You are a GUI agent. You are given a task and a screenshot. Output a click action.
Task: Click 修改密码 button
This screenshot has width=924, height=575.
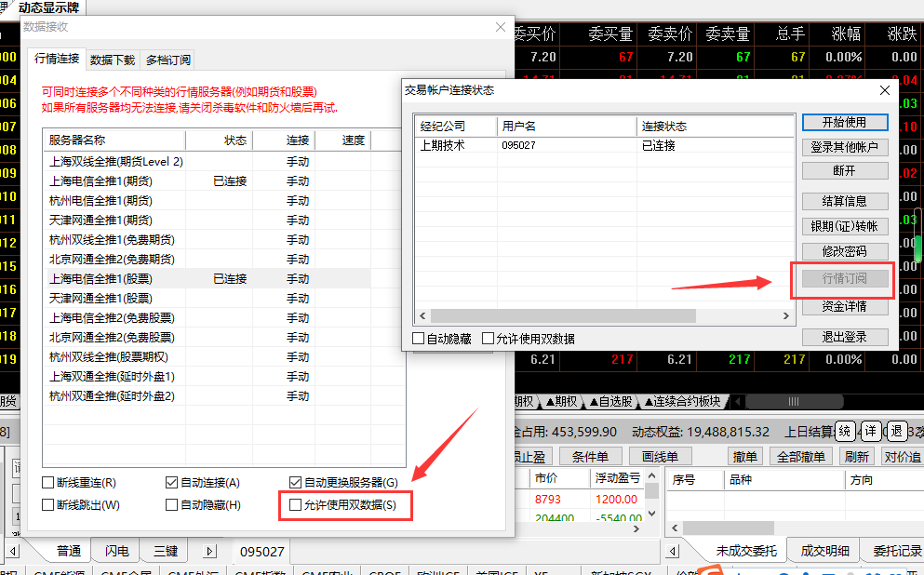click(x=845, y=251)
